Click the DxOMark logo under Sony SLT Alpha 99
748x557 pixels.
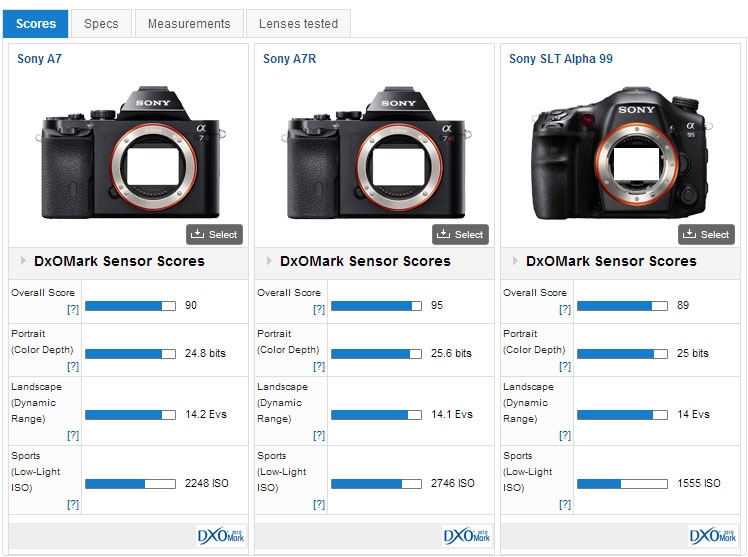coord(713,536)
